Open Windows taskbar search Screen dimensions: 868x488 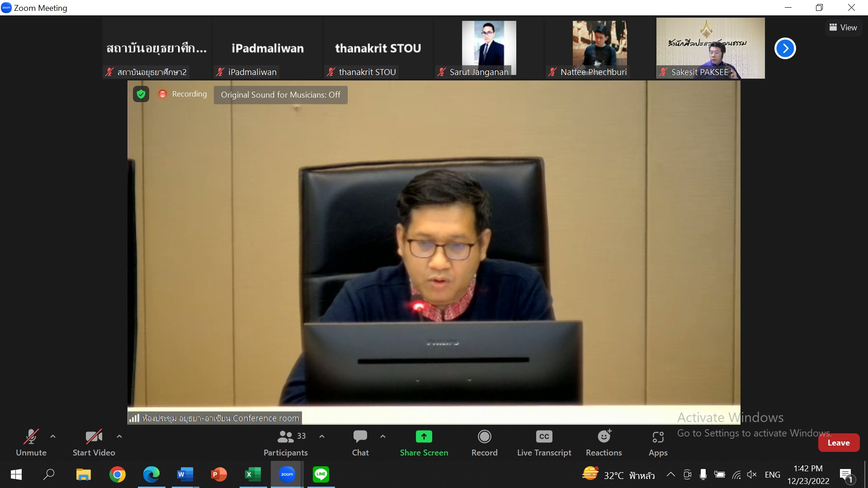[x=49, y=474]
